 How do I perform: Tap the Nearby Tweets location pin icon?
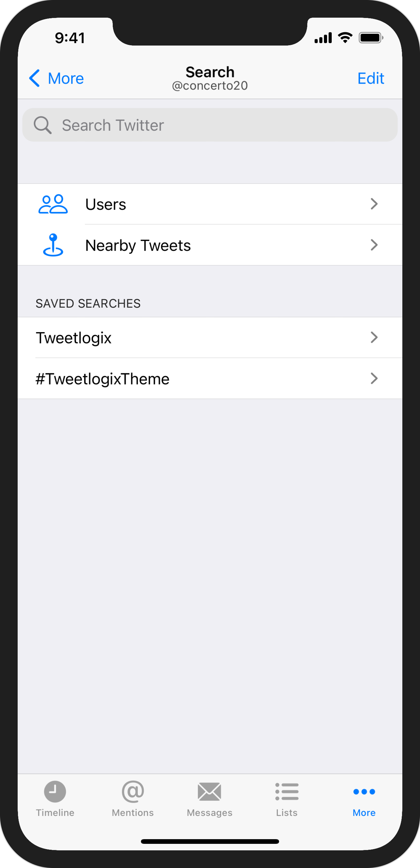[53, 245]
